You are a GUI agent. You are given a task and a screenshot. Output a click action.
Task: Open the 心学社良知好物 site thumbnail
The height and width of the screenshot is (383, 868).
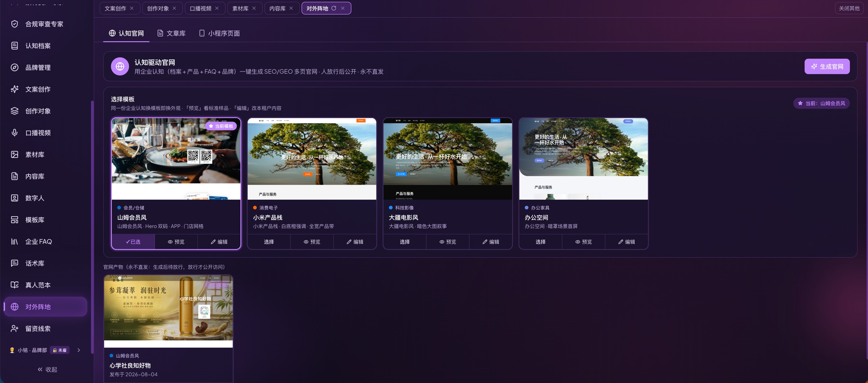(169, 311)
